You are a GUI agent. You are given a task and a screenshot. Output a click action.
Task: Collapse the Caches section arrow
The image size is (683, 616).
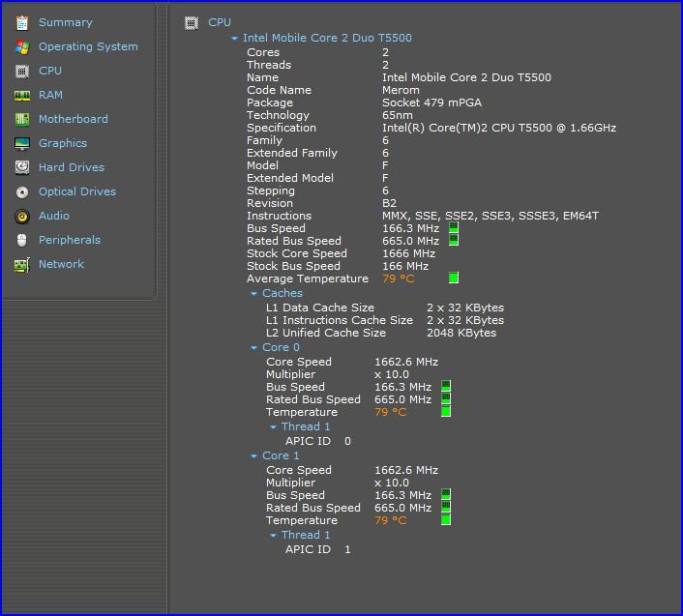(253, 294)
